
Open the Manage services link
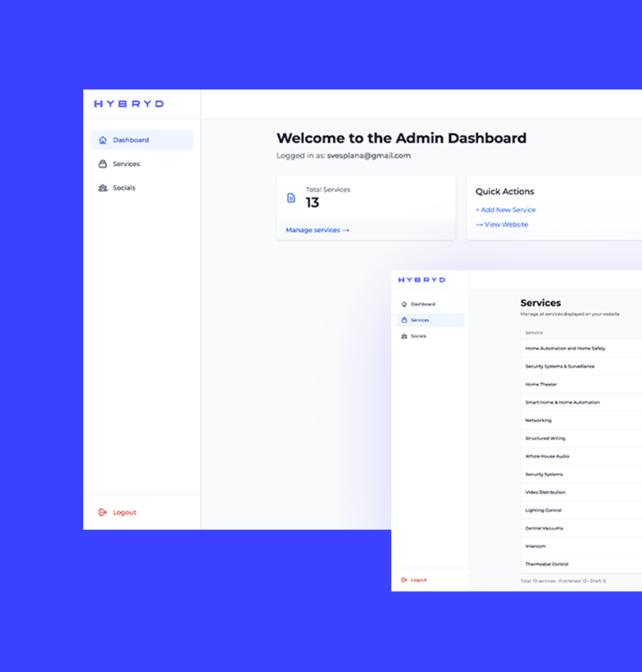pyautogui.click(x=317, y=230)
